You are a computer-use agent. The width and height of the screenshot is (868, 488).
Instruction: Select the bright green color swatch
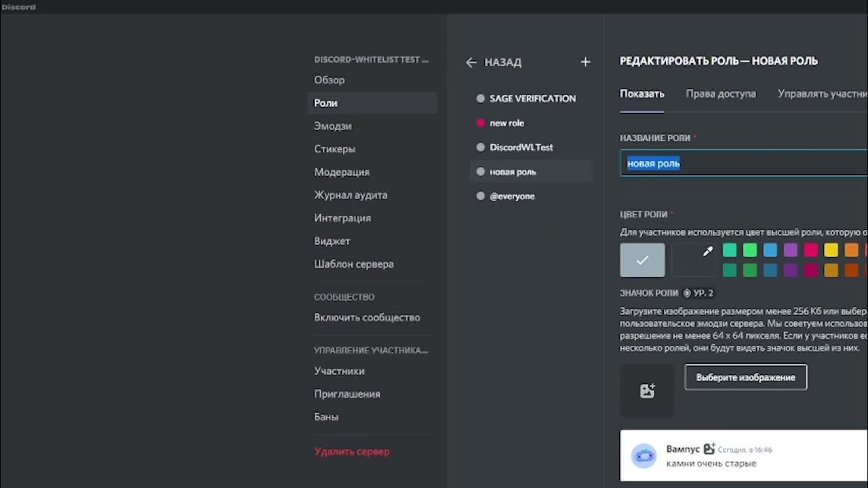[749, 250]
